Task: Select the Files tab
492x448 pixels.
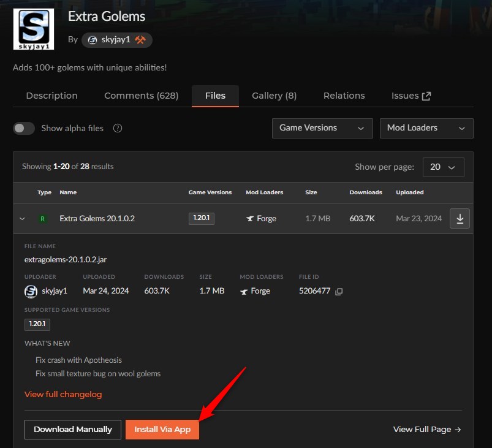Action: tap(215, 96)
